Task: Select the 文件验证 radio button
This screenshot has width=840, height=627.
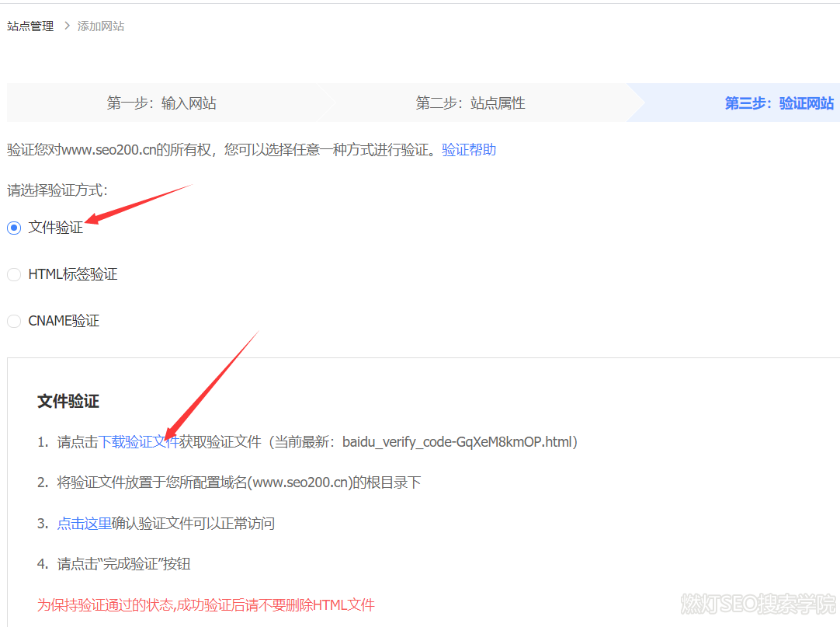Action: [14, 228]
